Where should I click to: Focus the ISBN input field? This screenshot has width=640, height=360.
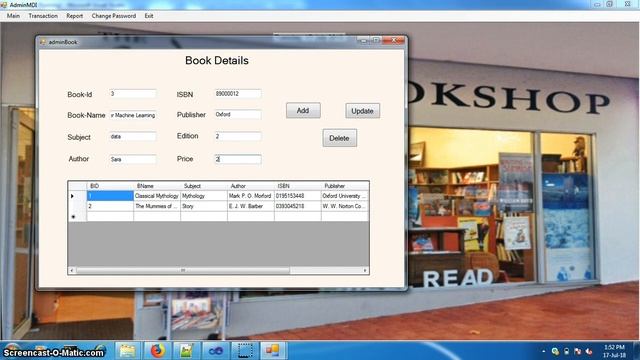click(x=238, y=94)
